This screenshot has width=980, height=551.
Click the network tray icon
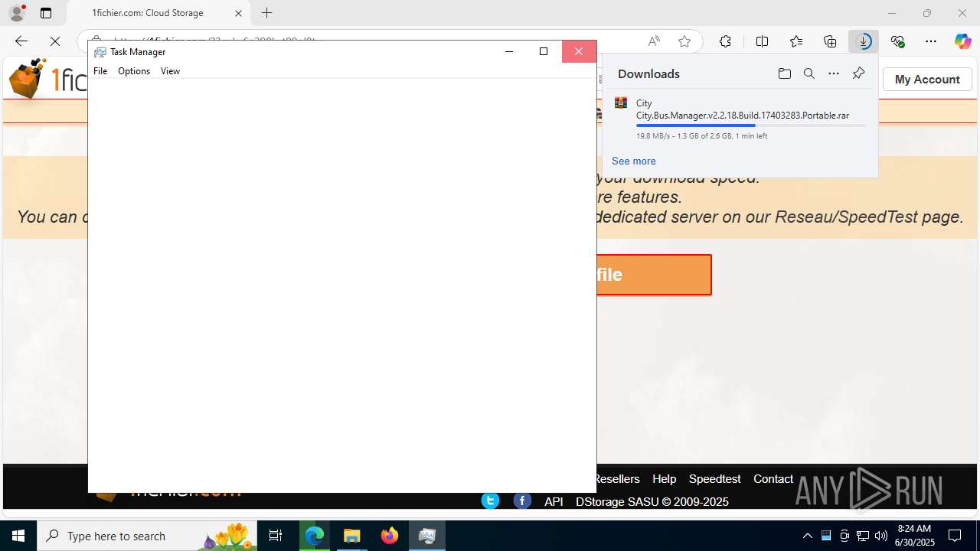863,536
